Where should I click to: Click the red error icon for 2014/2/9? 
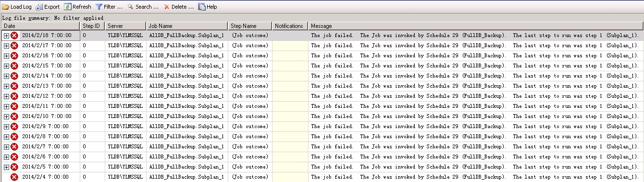(14, 127)
